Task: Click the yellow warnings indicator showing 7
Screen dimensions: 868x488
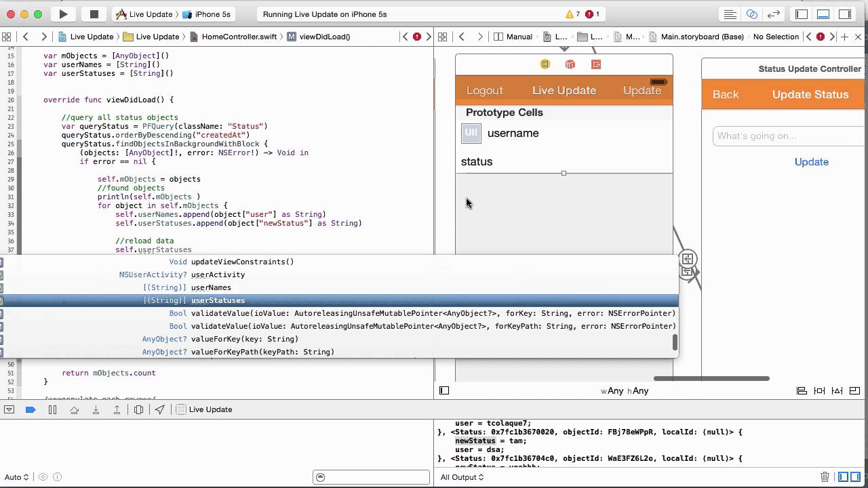Action: pyautogui.click(x=572, y=14)
